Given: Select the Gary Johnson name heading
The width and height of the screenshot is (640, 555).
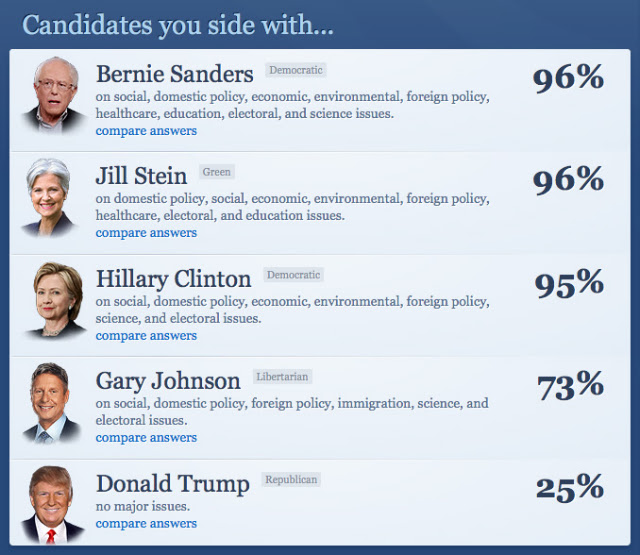Looking at the screenshot, I should coord(168,382).
